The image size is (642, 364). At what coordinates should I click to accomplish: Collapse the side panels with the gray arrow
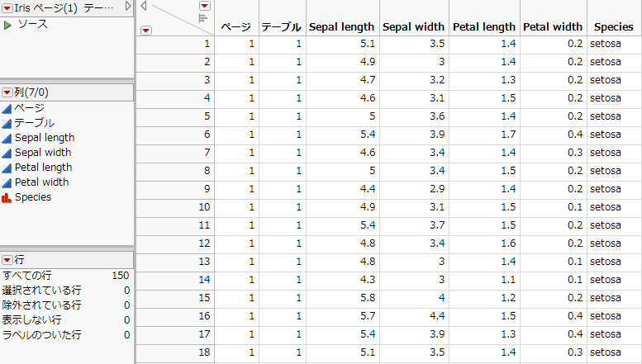point(144,6)
